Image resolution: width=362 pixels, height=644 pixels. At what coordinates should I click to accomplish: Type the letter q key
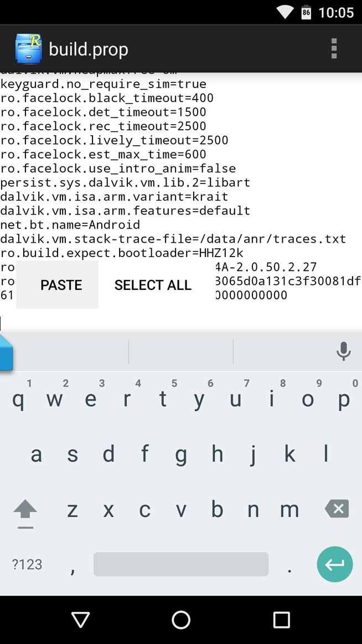(x=18, y=399)
